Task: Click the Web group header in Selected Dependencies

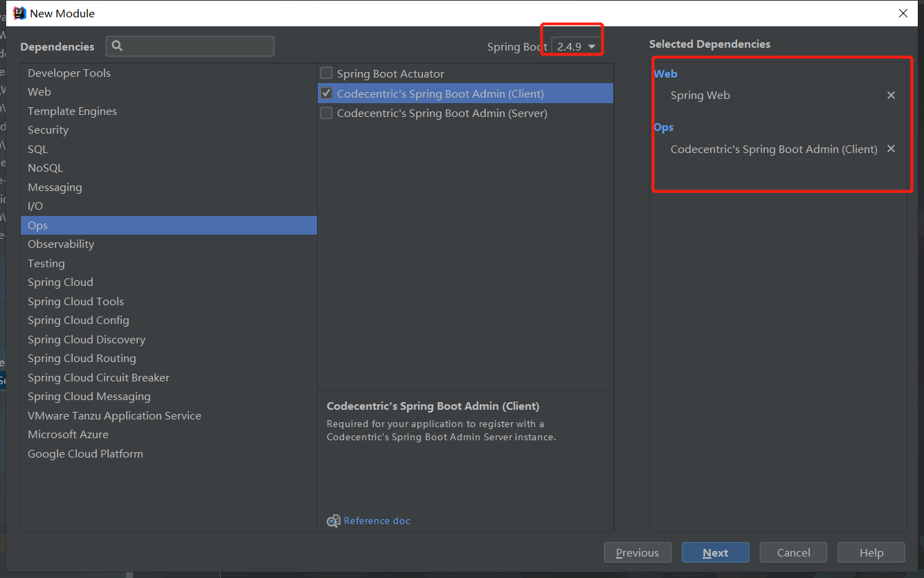Action: [x=665, y=73]
